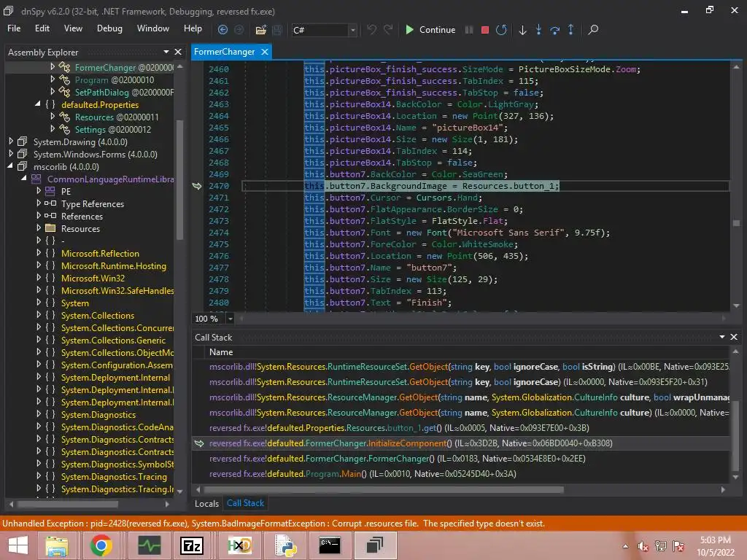Click the Open file folder icon in toolbar
Viewport: 747px width, 560px height.
(260, 30)
